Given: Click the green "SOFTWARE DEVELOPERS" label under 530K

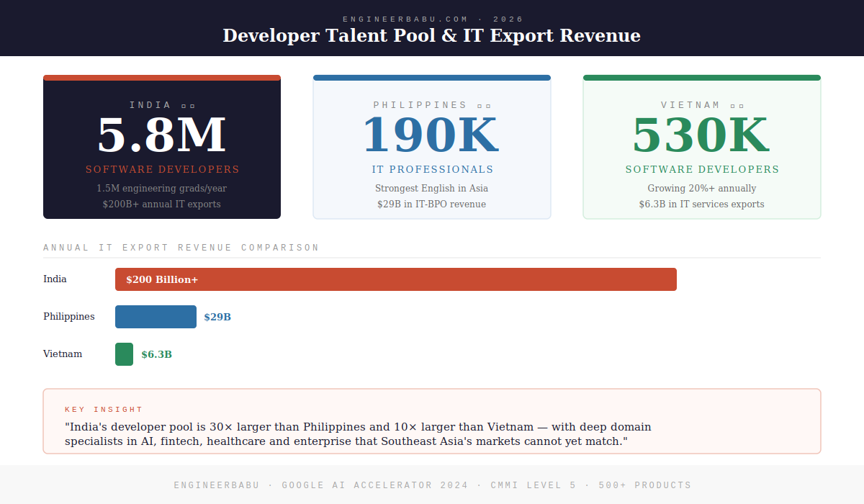Looking at the screenshot, I should (702, 170).
